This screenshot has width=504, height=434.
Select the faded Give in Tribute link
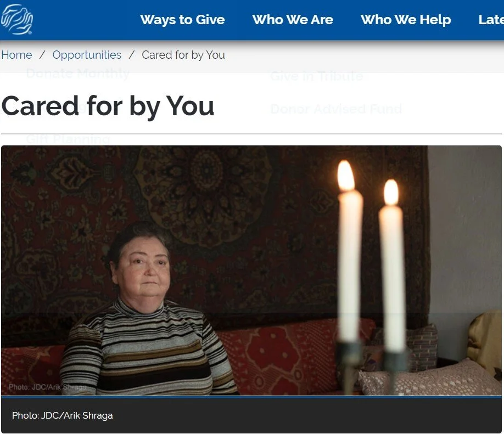[x=317, y=76]
